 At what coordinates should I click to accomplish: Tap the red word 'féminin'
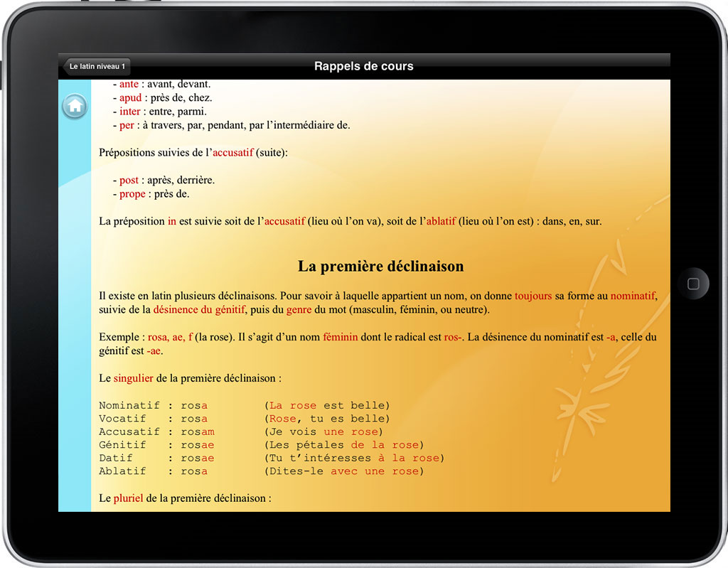coord(341,337)
